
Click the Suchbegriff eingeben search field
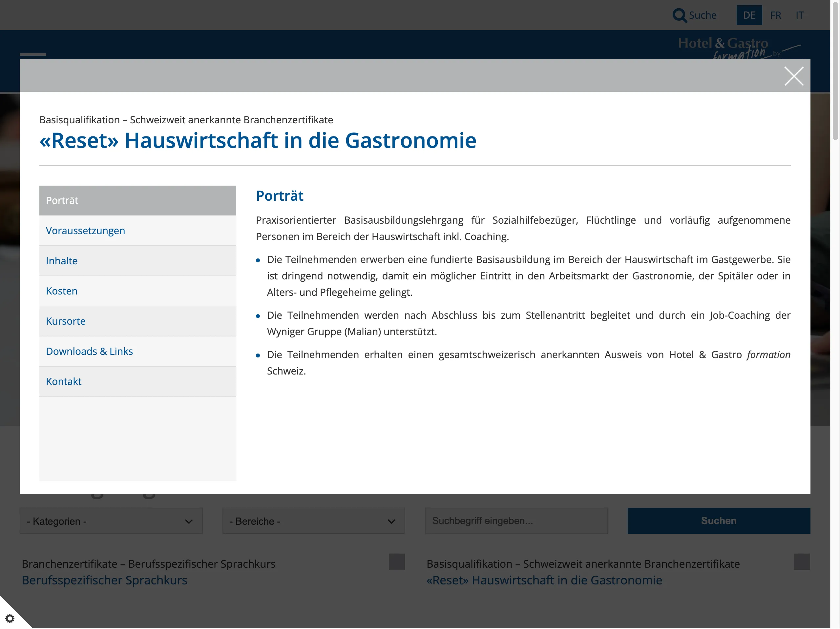(516, 521)
